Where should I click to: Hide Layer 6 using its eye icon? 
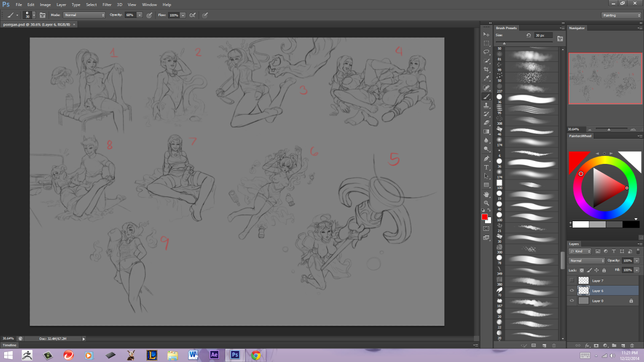pyautogui.click(x=572, y=291)
